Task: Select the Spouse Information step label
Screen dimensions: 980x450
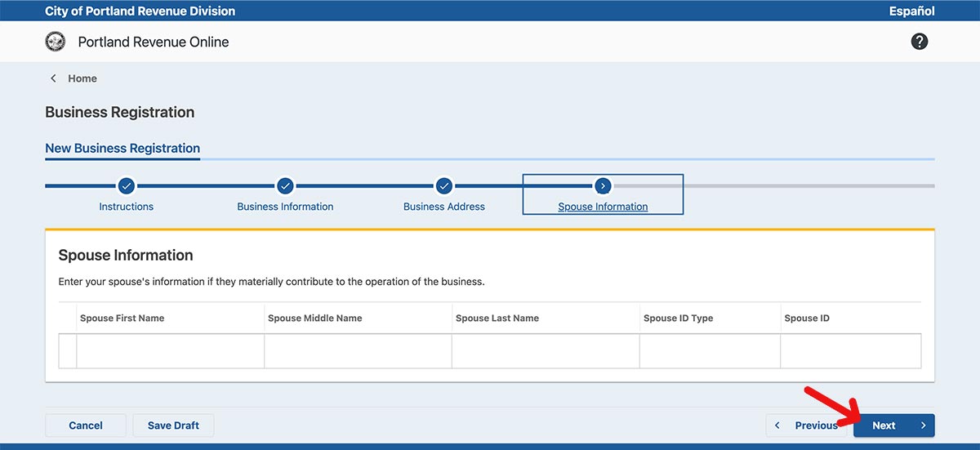Action: 603,207
